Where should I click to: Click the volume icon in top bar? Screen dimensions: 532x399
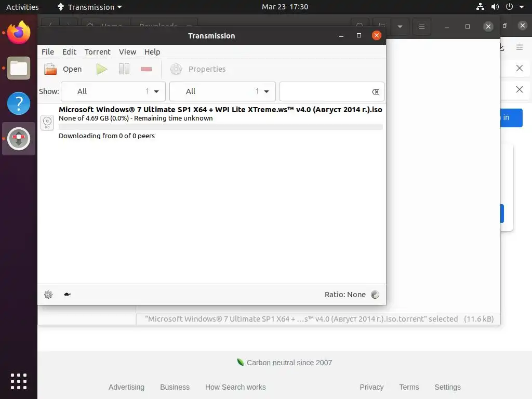tap(495, 7)
